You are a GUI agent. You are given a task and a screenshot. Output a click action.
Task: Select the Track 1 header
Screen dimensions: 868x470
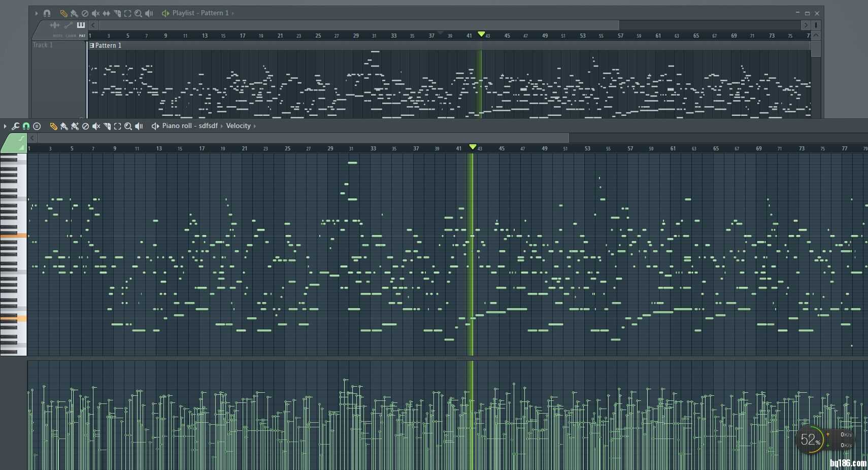point(59,79)
